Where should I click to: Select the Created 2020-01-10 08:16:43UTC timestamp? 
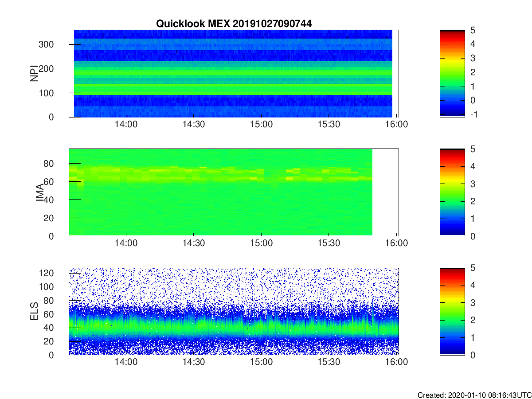(x=474, y=395)
